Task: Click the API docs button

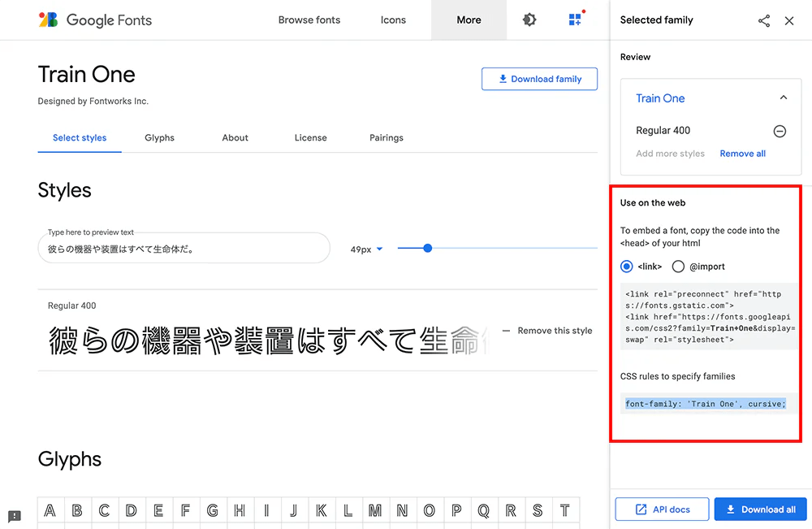Action: coord(662,509)
